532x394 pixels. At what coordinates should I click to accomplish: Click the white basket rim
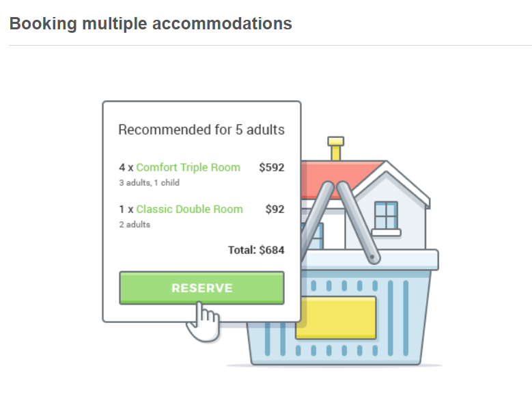click(x=370, y=260)
